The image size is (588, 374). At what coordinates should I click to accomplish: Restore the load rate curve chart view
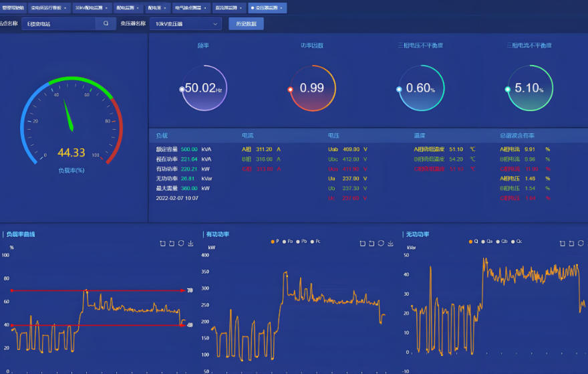[x=181, y=244]
